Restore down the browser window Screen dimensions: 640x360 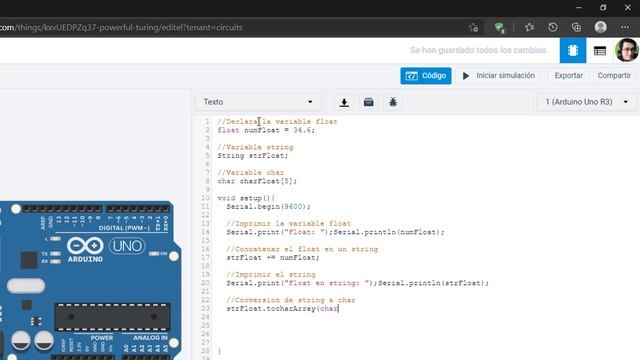point(603,8)
